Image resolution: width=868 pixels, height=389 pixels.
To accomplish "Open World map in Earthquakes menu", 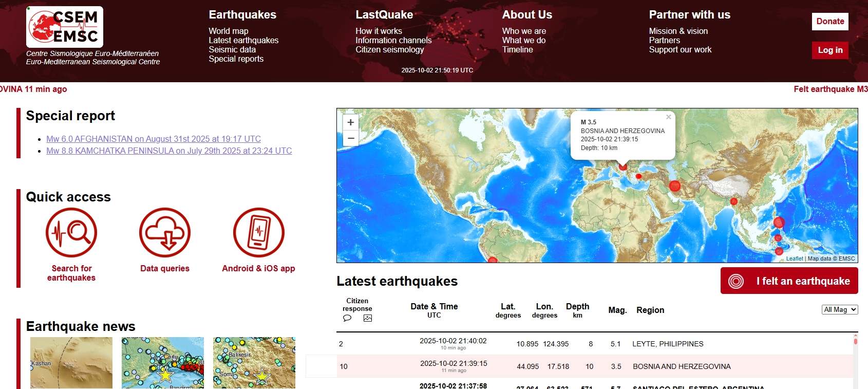I will tap(229, 31).
